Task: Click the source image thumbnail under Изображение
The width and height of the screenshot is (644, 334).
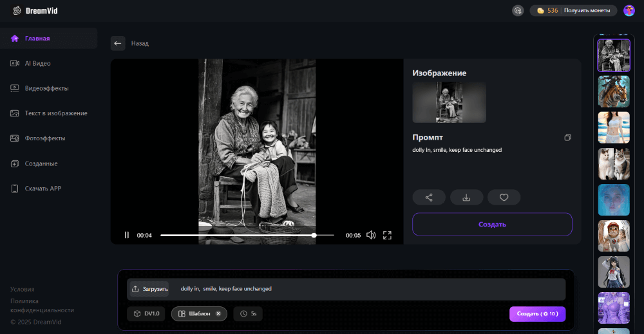Action: [x=450, y=102]
